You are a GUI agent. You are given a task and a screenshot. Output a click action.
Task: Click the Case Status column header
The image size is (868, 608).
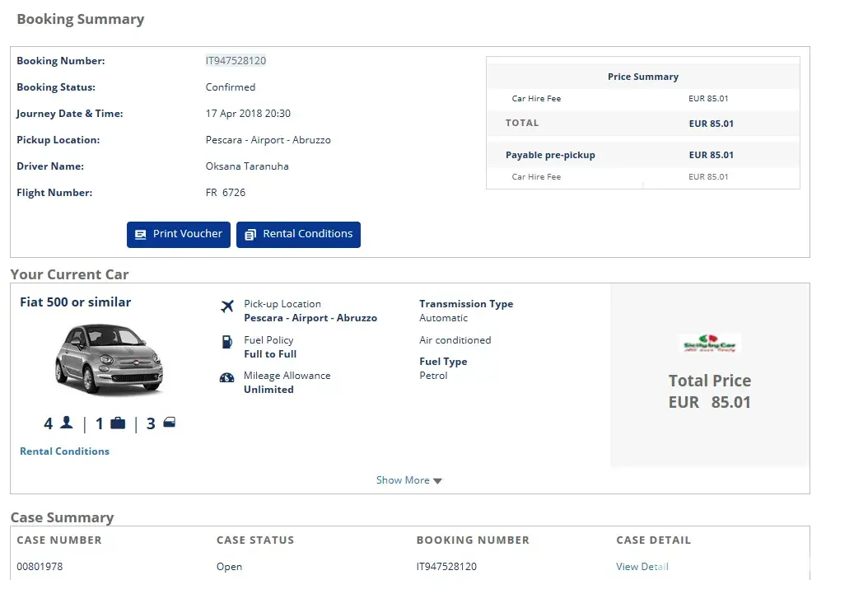(254, 540)
